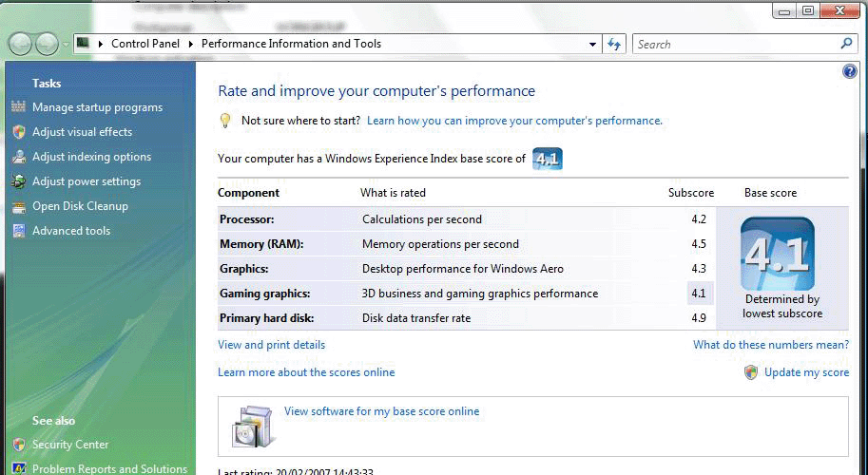Viewport: 868px width, 475px height.
Task: Click the Base score column header
Action: coord(770,193)
